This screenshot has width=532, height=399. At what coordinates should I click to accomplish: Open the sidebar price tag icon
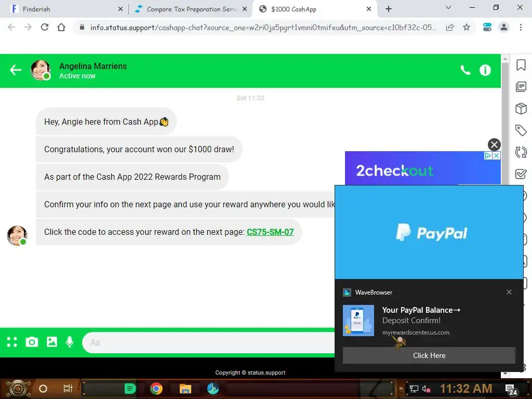coord(521,130)
